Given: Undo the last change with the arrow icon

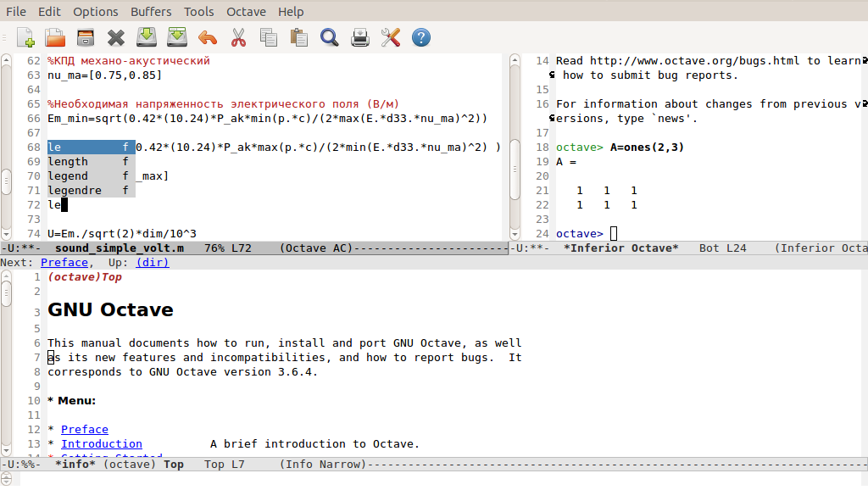Looking at the screenshot, I should 208,37.
